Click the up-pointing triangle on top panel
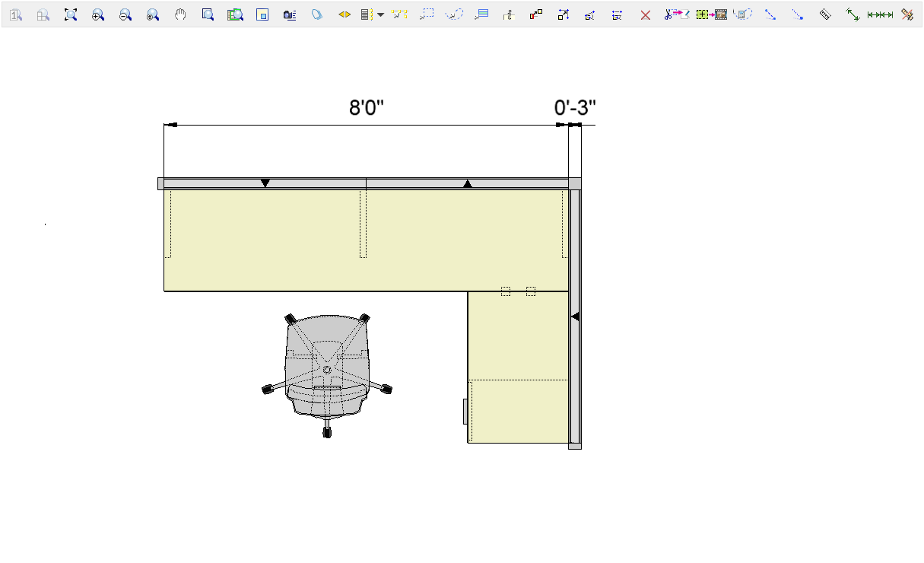Screen dimensions: 924x563 click(468, 183)
